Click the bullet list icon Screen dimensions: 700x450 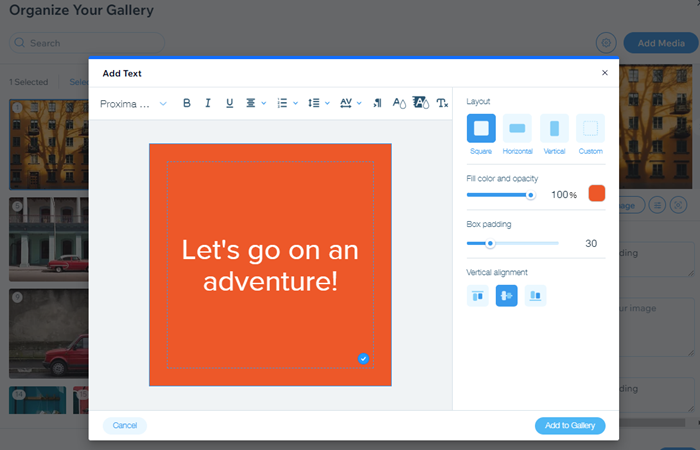click(282, 103)
